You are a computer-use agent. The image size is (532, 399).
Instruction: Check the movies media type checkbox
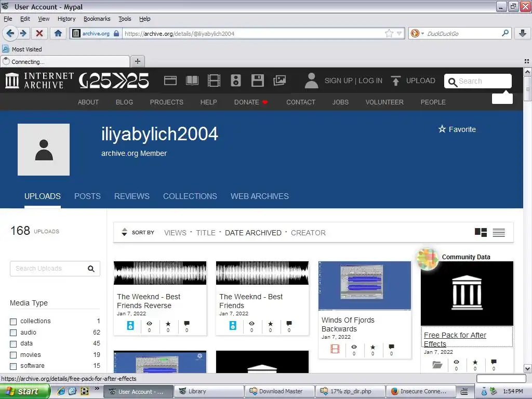pos(13,355)
